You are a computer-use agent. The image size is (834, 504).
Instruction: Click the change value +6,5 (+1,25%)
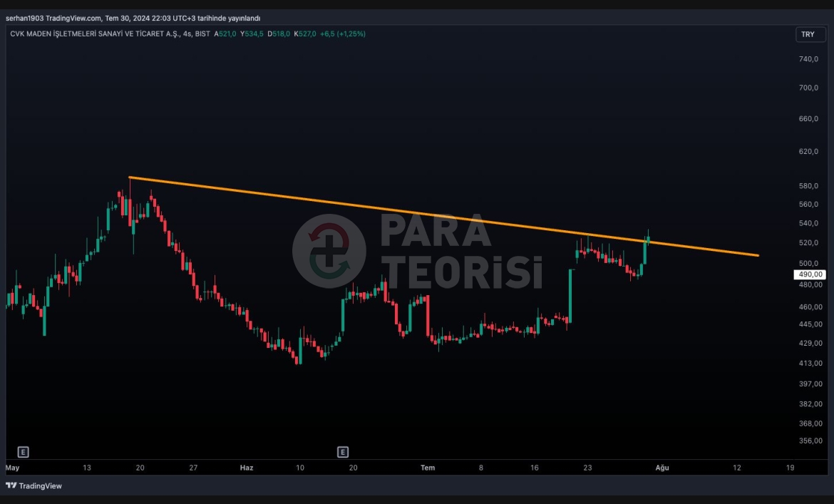(x=343, y=34)
